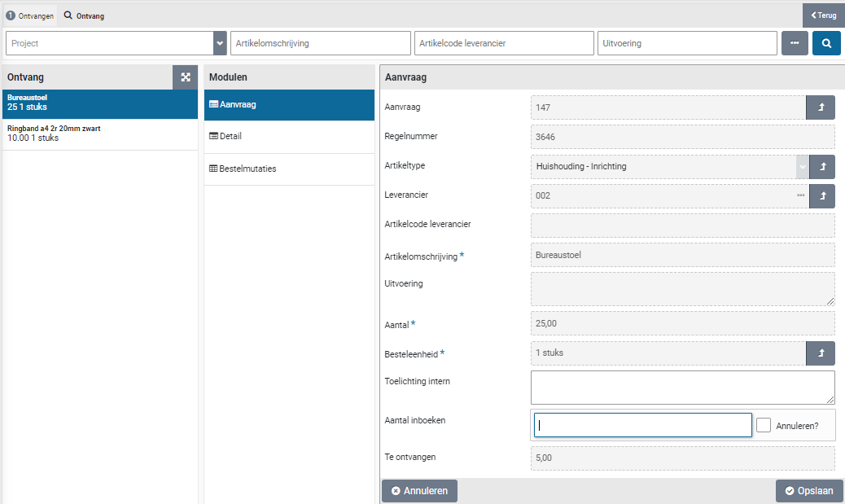The height and width of the screenshot is (504, 845).
Task: Select the Detail module
Action: pyautogui.click(x=230, y=137)
